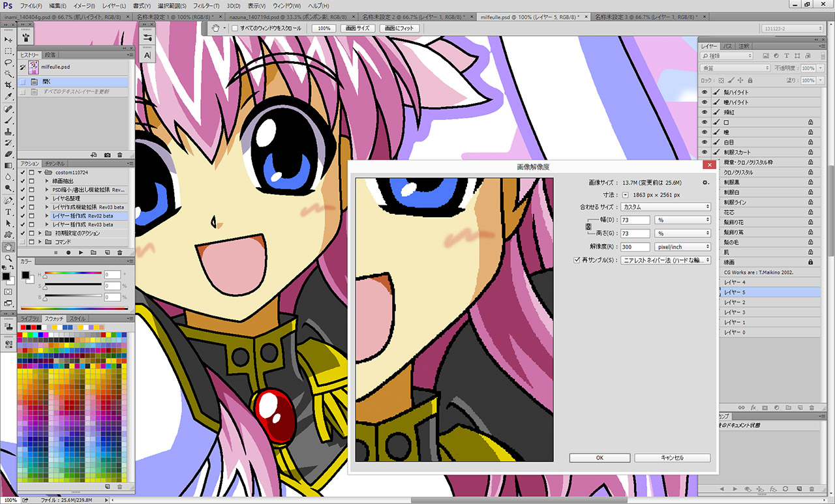Screen dimensions: 835x504
Task: Click the 100% zoom button in options bar
Action: 324,29
